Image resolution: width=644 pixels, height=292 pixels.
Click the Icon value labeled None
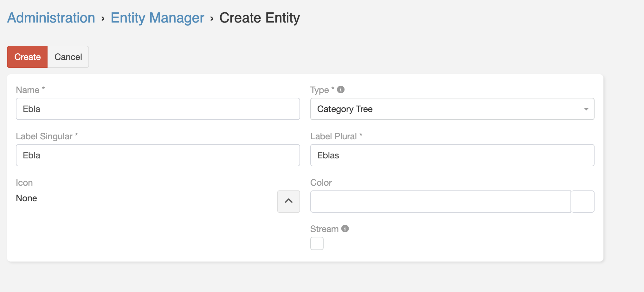pyautogui.click(x=26, y=198)
